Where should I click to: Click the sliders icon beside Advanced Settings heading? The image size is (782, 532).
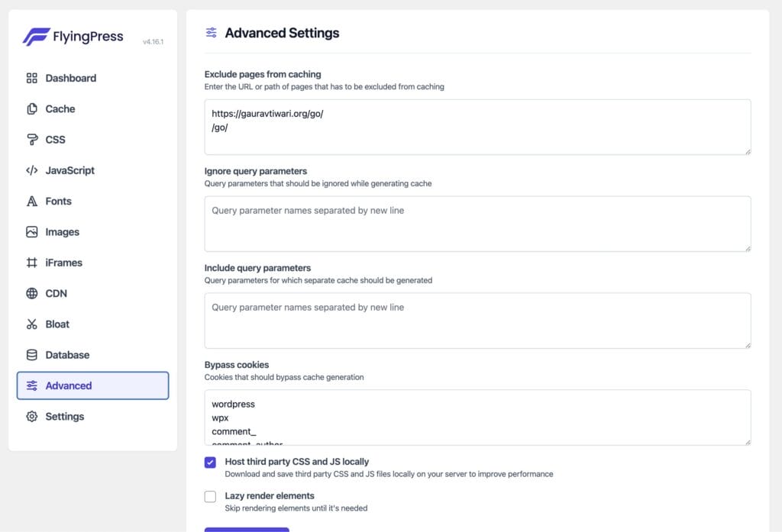click(211, 33)
